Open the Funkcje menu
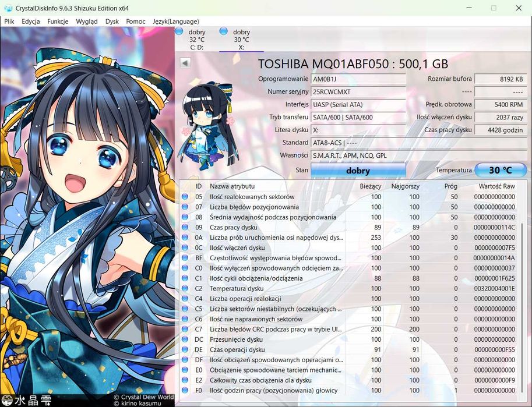Screen dimensions: 532x407 (58, 22)
